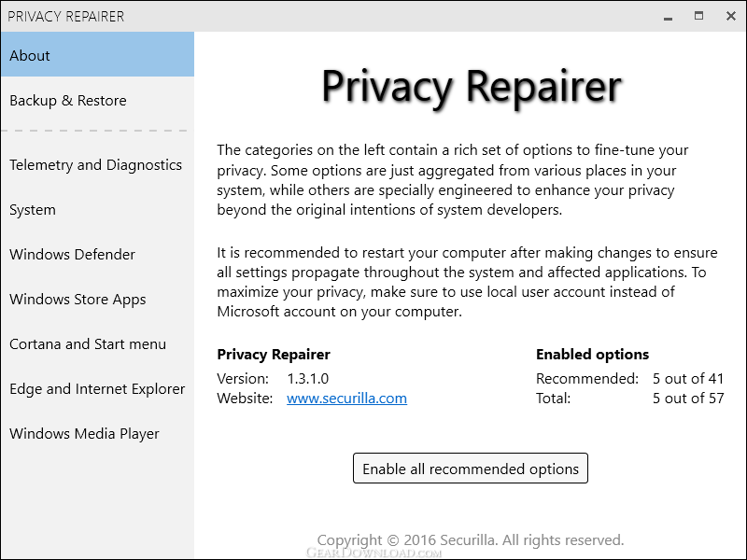Screen dimensions: 747x560
Task: Click the Securilla copyright notice
Action: pos(471,540)
